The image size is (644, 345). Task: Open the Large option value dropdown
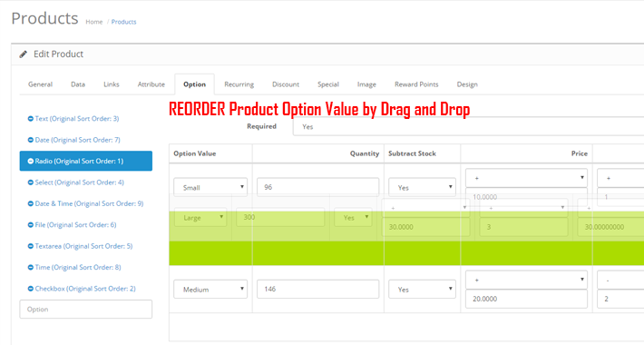(x=200, y=218)
